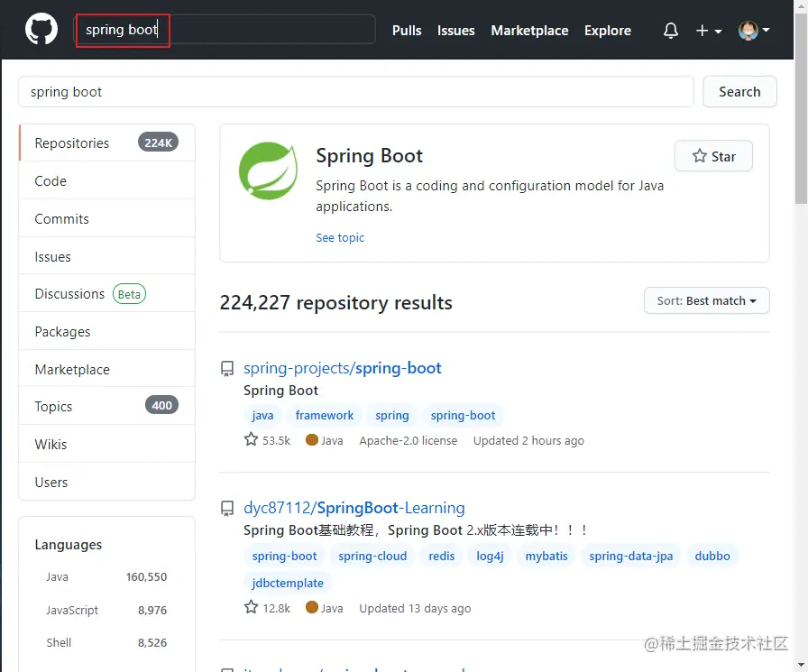The width and height of the screenshot is (808, 672).
Task: Click the log4j topic tag
Action: 490,556
